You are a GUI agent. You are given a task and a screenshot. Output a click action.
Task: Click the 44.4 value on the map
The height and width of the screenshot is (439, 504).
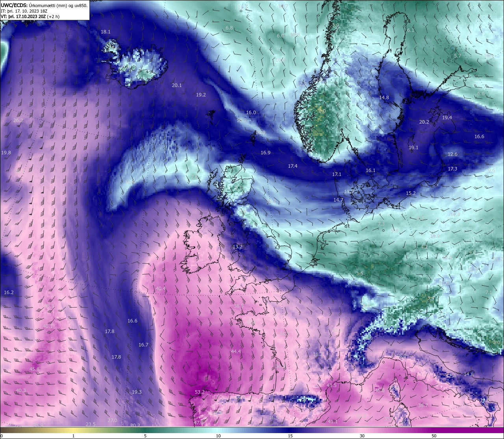coord(236,352)
